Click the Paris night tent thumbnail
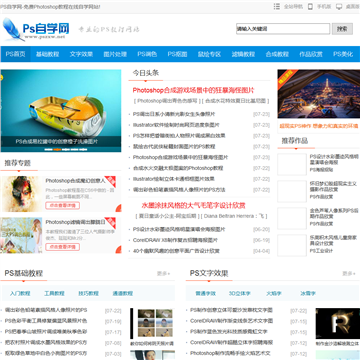The height and width of the screenshot is (360, 360). tap(319, 94)
